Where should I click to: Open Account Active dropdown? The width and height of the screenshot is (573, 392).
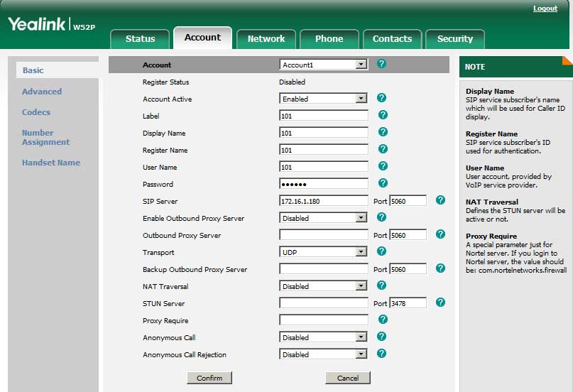click(323, 99)
